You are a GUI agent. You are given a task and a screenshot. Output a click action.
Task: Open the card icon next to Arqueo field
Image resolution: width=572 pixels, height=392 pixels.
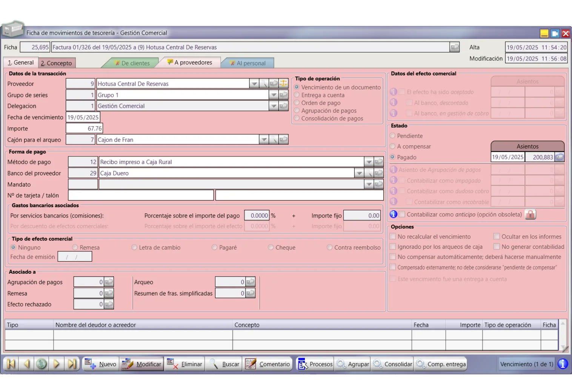click(250, 282)
